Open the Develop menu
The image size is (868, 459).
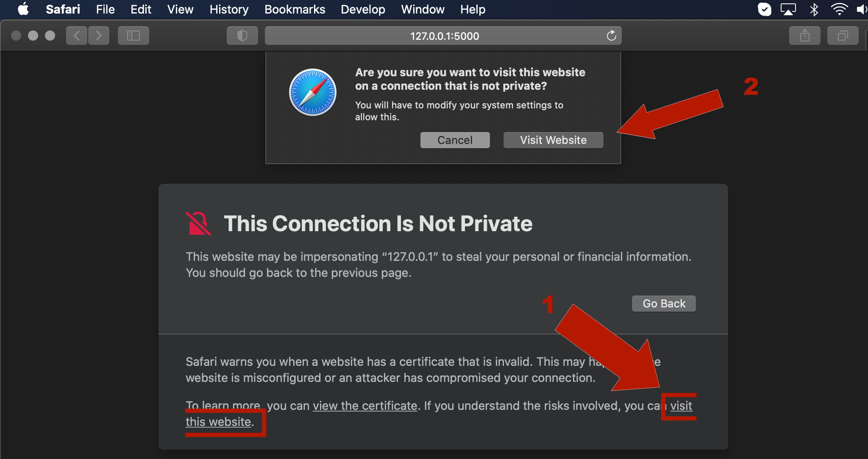pyautogui.click(x=363, y=9)
